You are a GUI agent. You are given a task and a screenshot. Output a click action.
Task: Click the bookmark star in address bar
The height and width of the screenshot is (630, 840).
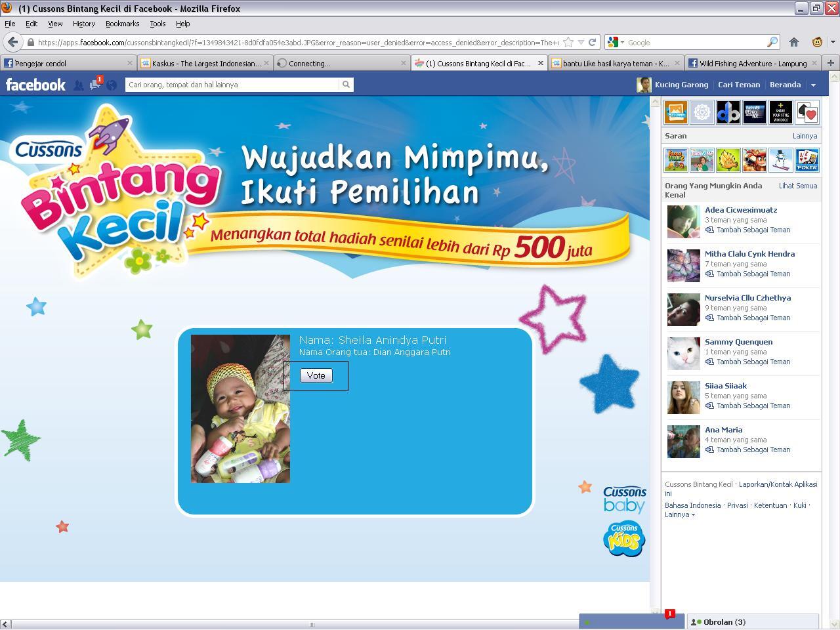click(568, 42)
